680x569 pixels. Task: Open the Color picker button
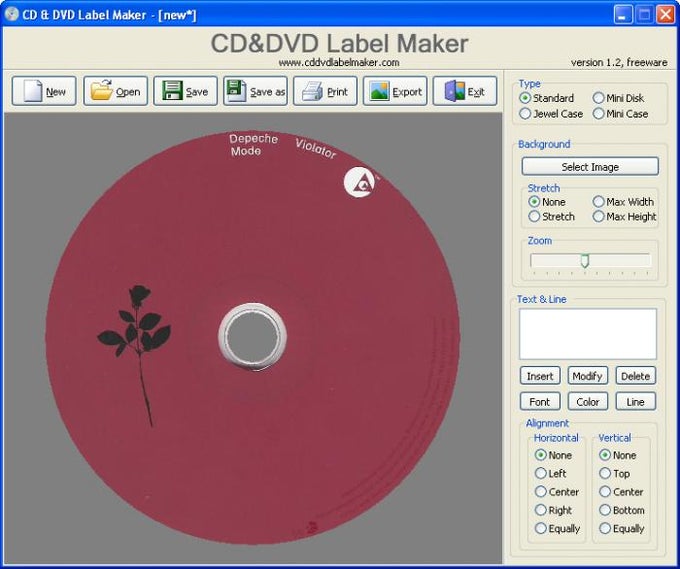[x=588, y=402]
